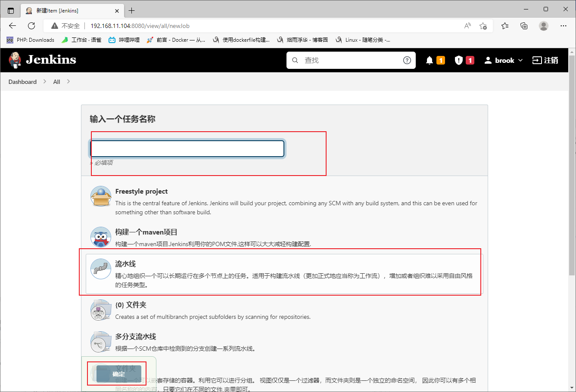The width and height of the screenshot is (576, 392).
Task: Select the {0} 文件夹 folder icon
Action: click(x=101, y=310)
